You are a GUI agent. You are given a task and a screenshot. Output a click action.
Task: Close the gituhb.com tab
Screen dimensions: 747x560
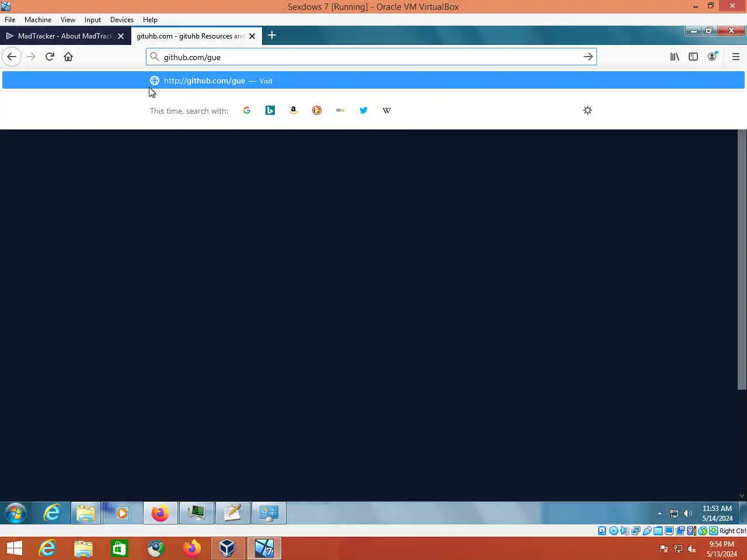click(x=252, y=36)
